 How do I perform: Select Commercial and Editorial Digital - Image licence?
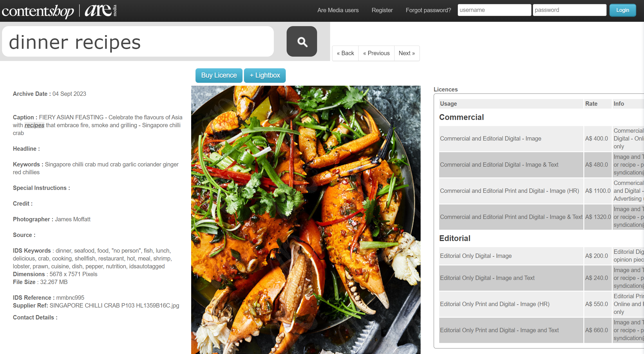(490, 139)
